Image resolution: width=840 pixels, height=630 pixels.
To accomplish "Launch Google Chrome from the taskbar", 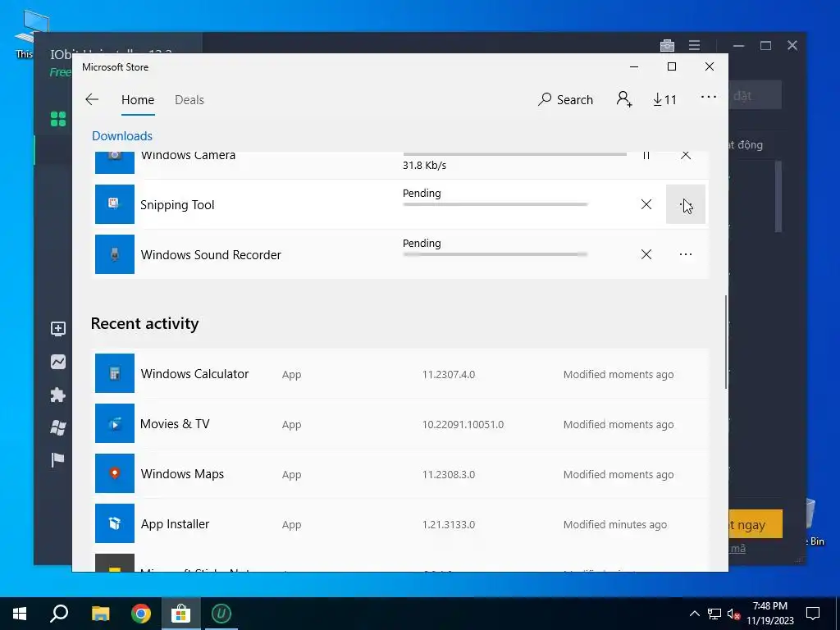I will 140,614.
